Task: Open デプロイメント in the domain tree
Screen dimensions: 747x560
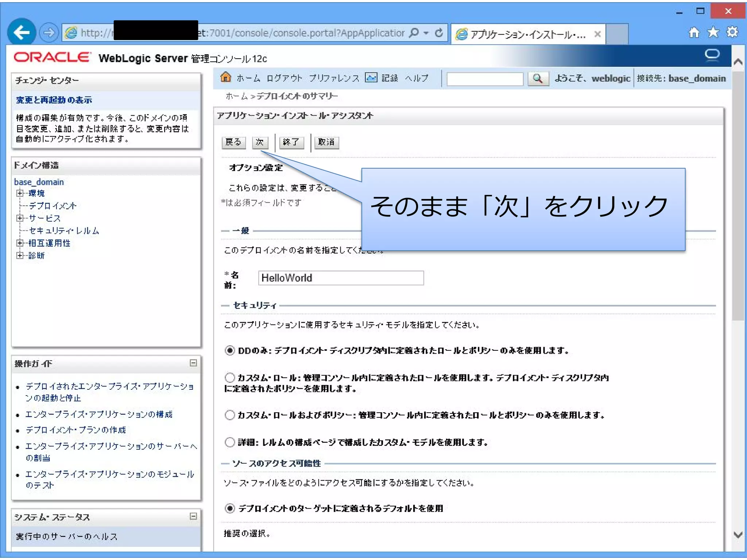Action: coord(53,206)
